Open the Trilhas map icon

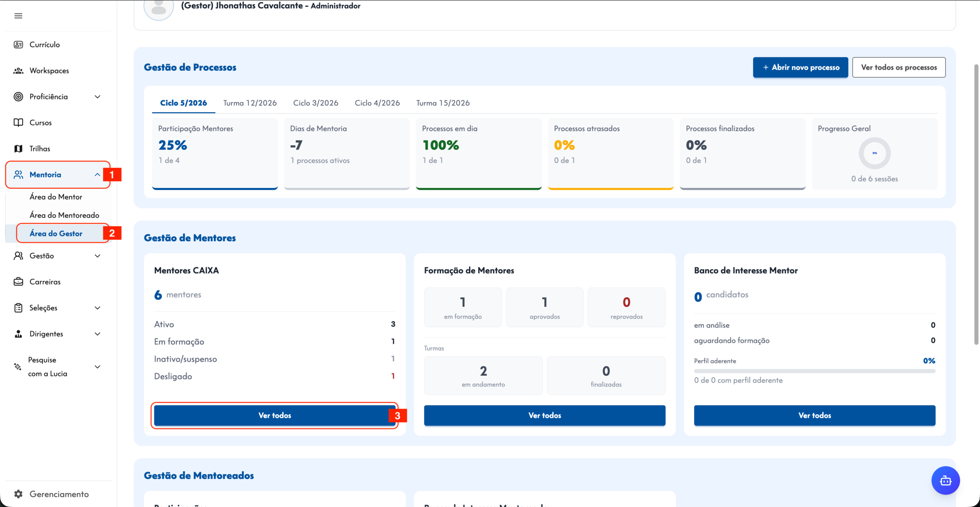coord(18,148)
